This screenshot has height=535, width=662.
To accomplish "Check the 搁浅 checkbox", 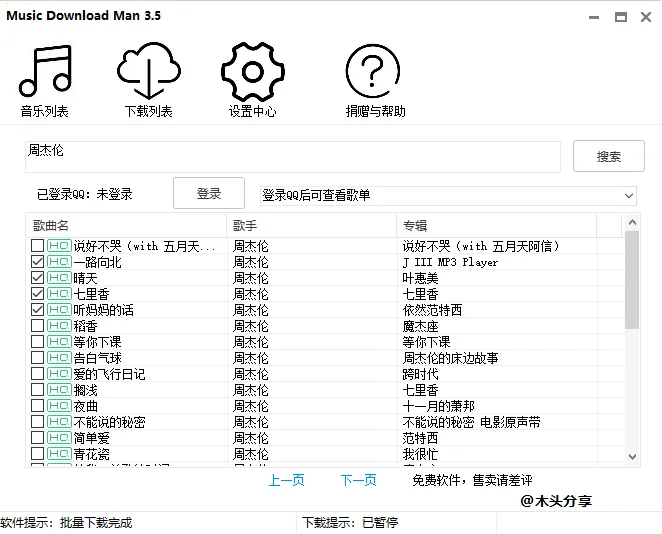I will [x=38, y=390].
